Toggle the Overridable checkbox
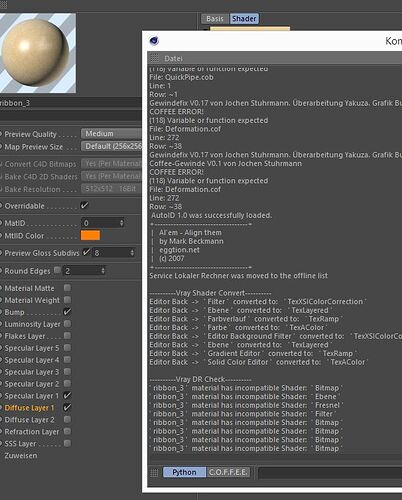The width and height of the screenshot is (402, 500). click(x=85, y=205)
